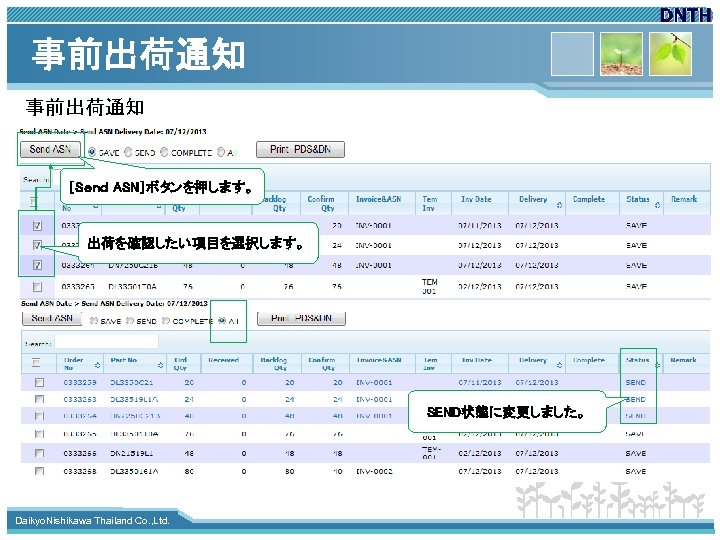Image resolution: width=720 pixels, height=540 pixels.
Task: Click Confirm Qty header in upper table
Action: pos(321,203)
